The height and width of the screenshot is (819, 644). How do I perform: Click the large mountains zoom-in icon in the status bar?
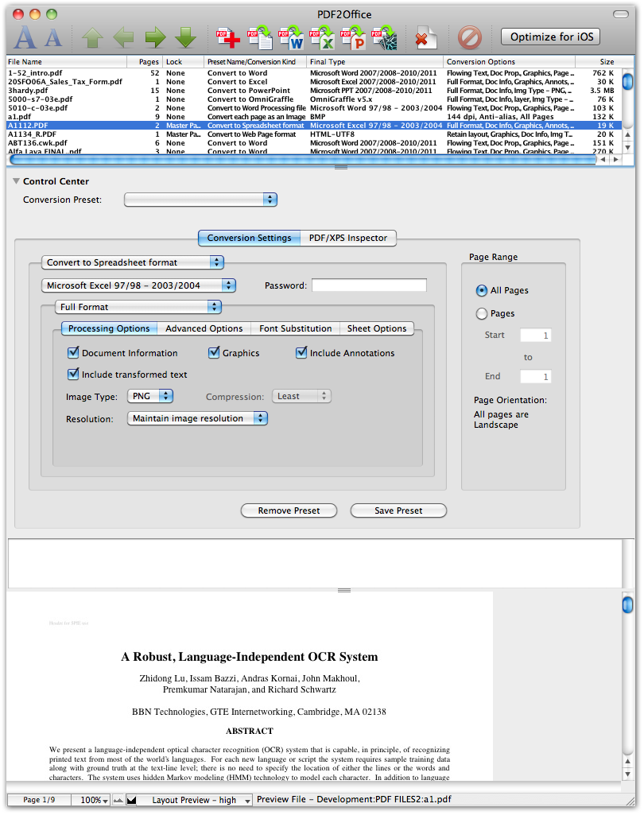coord(132,800)
